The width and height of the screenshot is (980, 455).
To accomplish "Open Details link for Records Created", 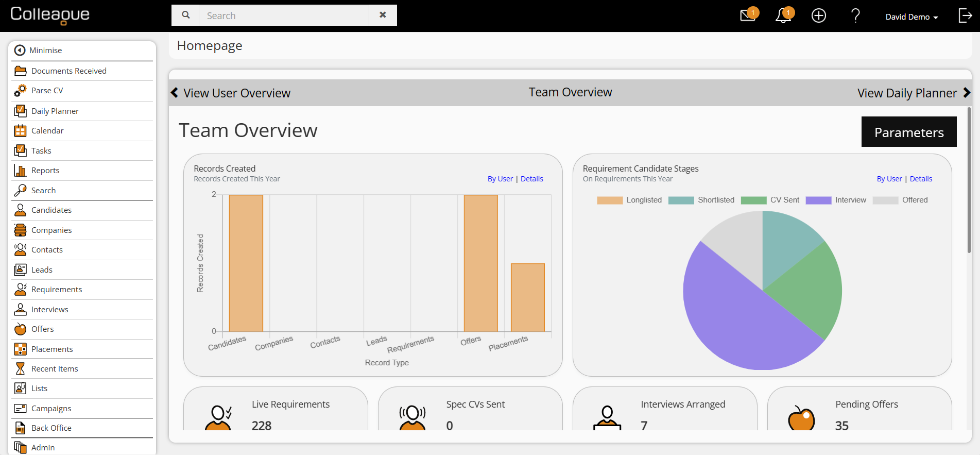I will click(x=531, y=179).
